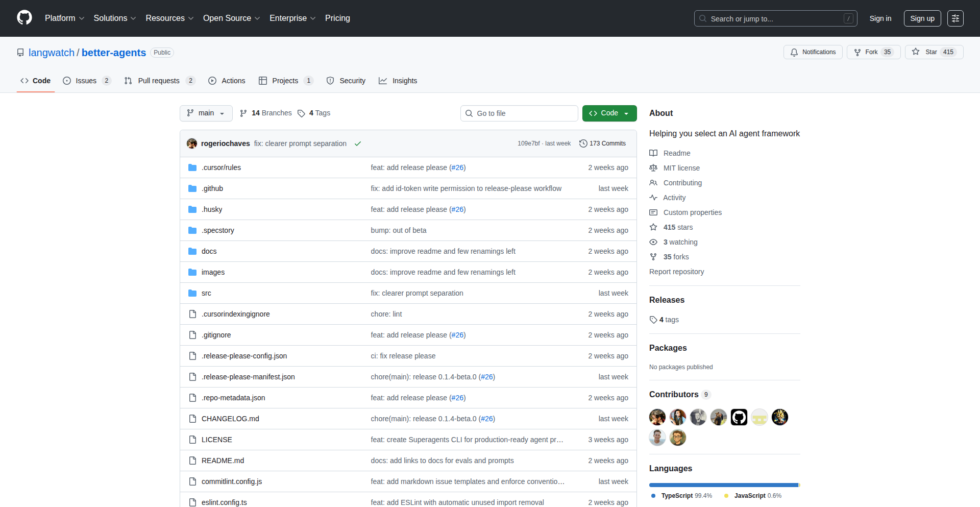The image size is (980, 507).
Task: Click the MIT license scales icon
Action: [653, 167]
